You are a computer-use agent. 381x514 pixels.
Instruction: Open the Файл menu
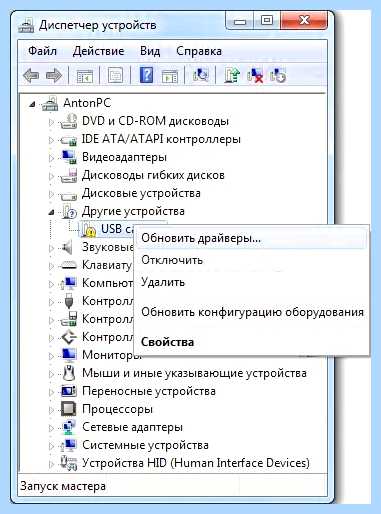pos(42,51)
